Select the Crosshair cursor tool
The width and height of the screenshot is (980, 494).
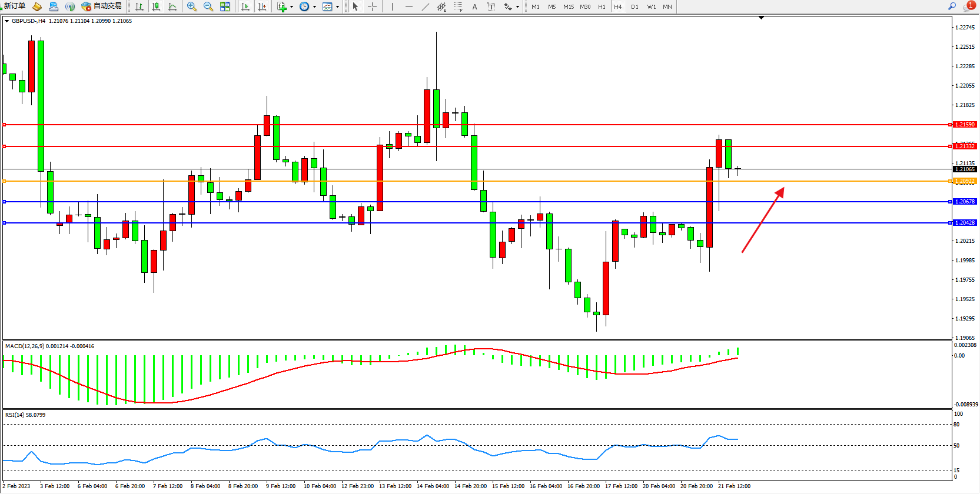(x=372, y=6)
